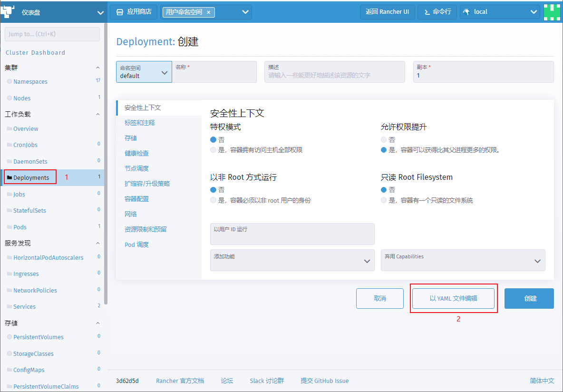Open Rancher 官方文档 link
This screenshot has height=392, width=563.
(x=180, y=381)
